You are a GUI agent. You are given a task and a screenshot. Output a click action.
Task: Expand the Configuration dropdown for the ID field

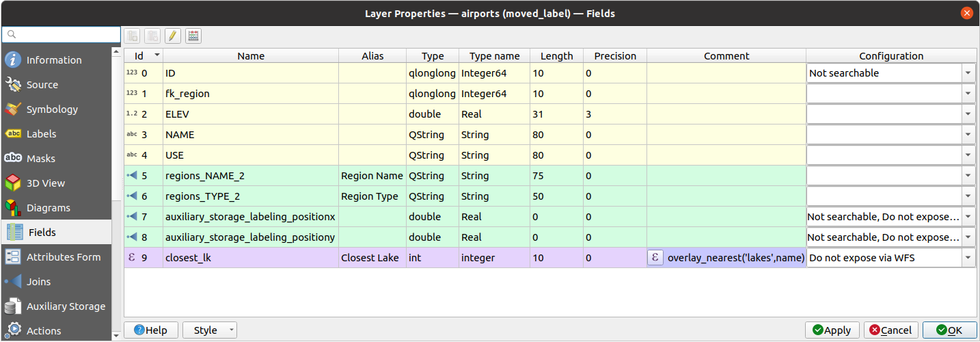(x=968, y=73)
